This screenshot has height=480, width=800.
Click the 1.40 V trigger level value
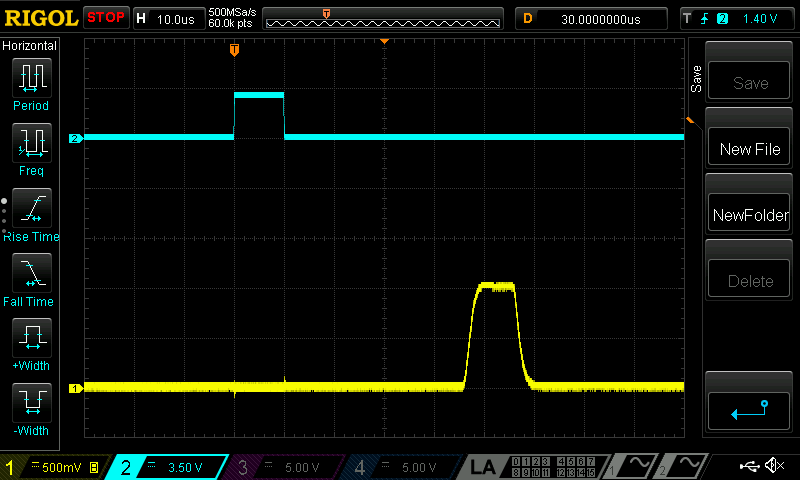(x=760, y=19)
